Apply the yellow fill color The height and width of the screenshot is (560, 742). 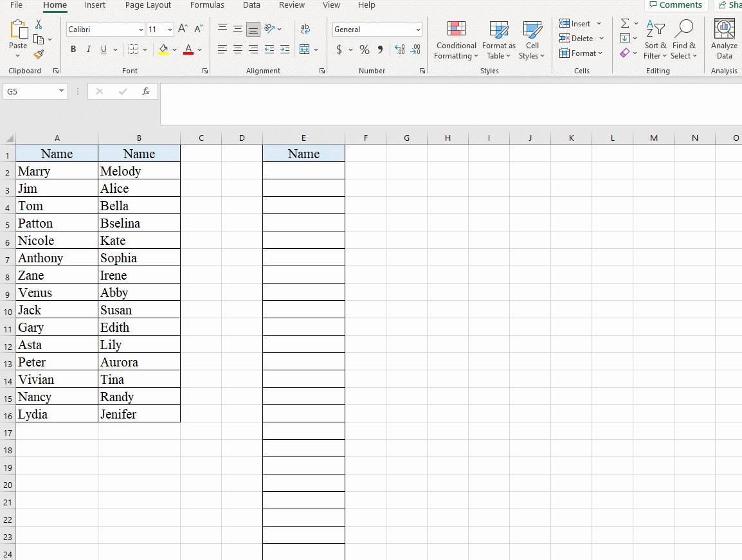pos(163,50)
